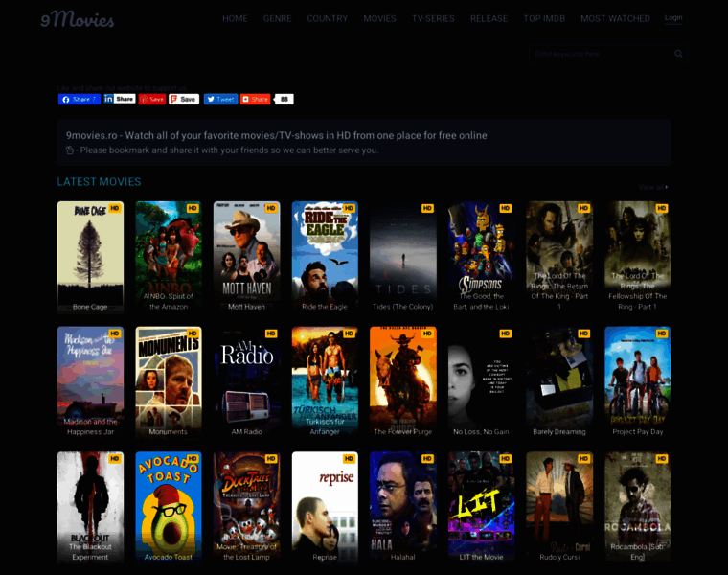The image size is (728, 575).
Task: Open the Halahal movie poster
Action: pyautogui.click(x=403, y=508)
